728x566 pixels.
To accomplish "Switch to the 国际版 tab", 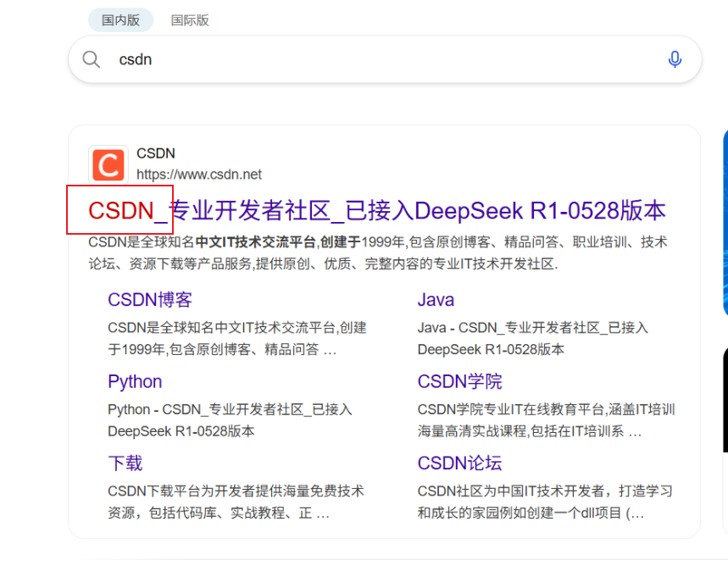I will point(190,20).
